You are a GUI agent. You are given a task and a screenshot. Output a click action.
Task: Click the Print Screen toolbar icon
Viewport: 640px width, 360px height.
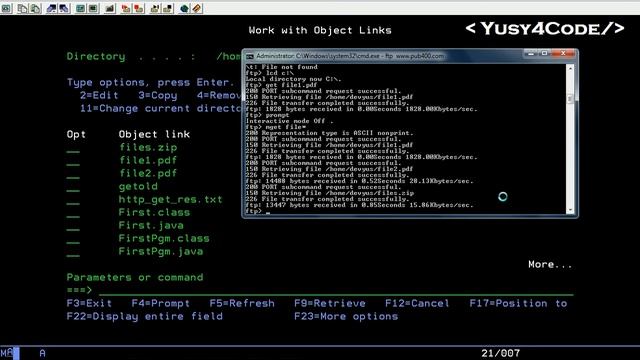(x=7, y=8)
